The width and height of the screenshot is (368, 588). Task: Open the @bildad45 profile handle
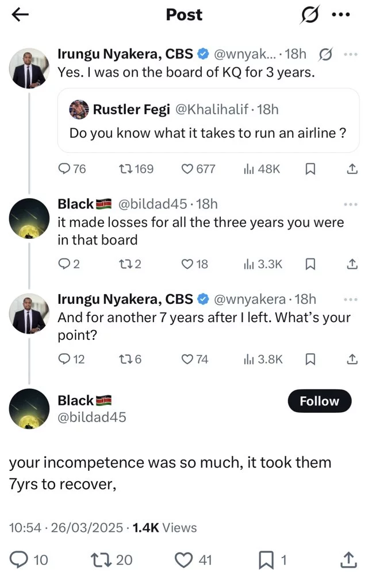[x=92, y=417]
